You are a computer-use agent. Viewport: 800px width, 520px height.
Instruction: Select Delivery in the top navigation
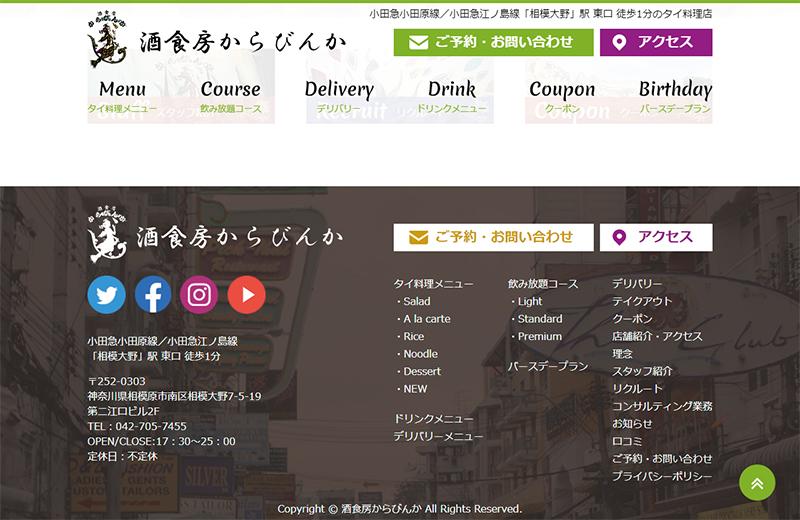pos(339,97)
